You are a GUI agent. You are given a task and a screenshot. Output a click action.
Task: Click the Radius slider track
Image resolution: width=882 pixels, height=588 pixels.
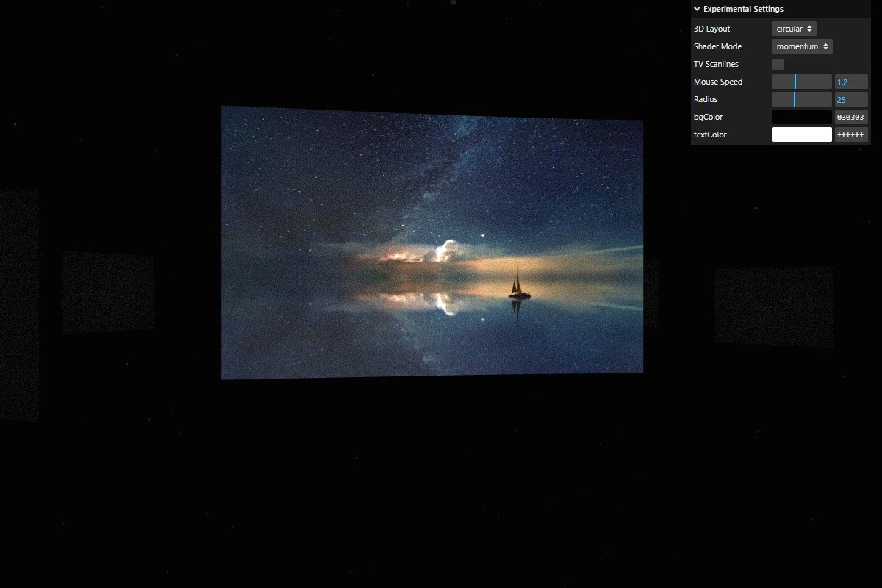(x=802, y=99)
